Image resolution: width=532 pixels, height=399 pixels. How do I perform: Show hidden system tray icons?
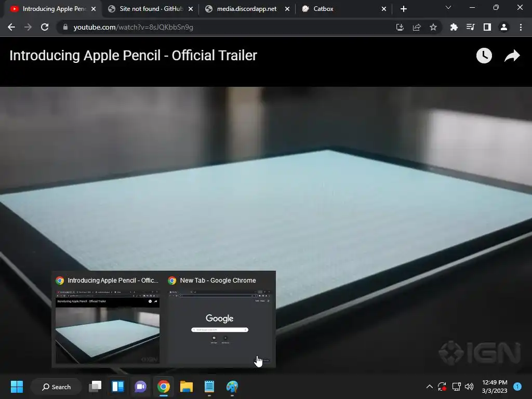coord(429,387)
